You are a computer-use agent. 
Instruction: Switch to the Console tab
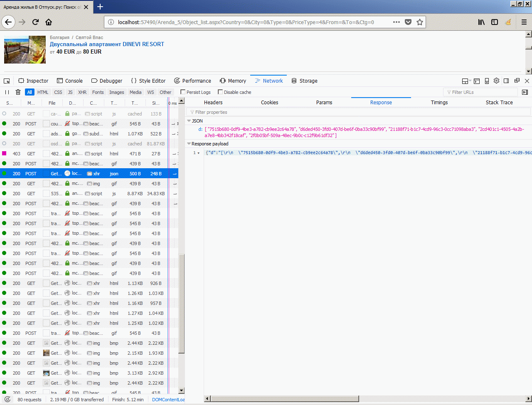tap(70, 81)
